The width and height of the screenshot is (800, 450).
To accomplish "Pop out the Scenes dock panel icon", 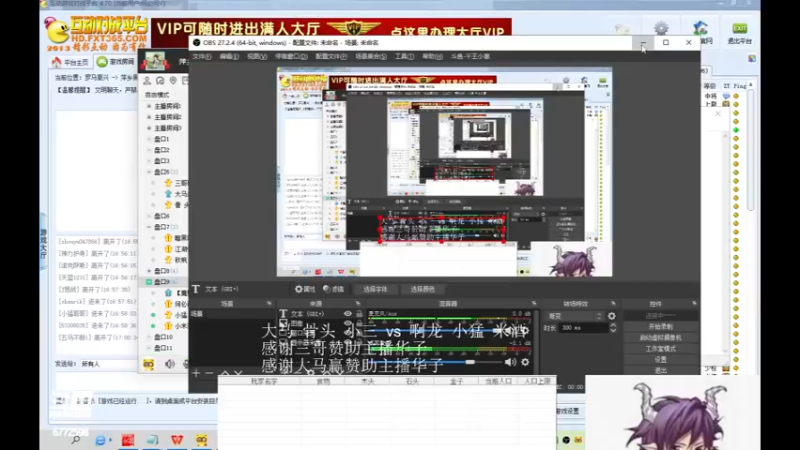I will pyautogui.click(x=269, y=304).
